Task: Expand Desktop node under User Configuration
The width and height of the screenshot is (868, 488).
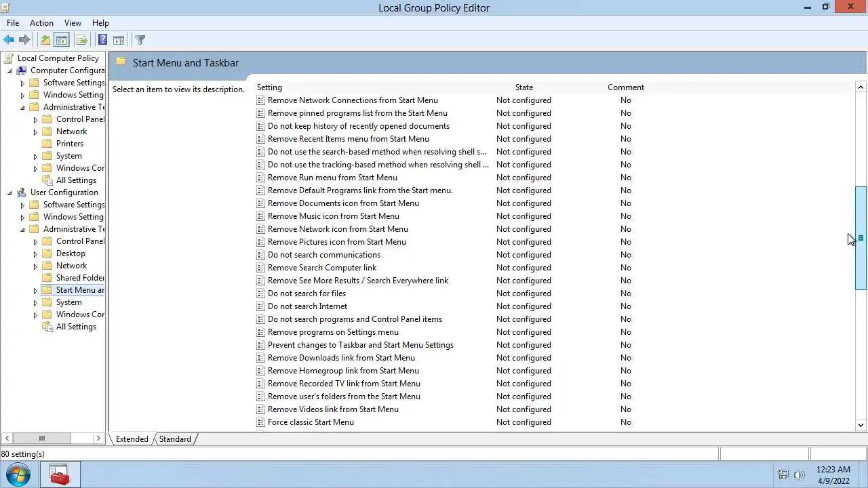Action: pyautogui.click(x=35, y=253)
